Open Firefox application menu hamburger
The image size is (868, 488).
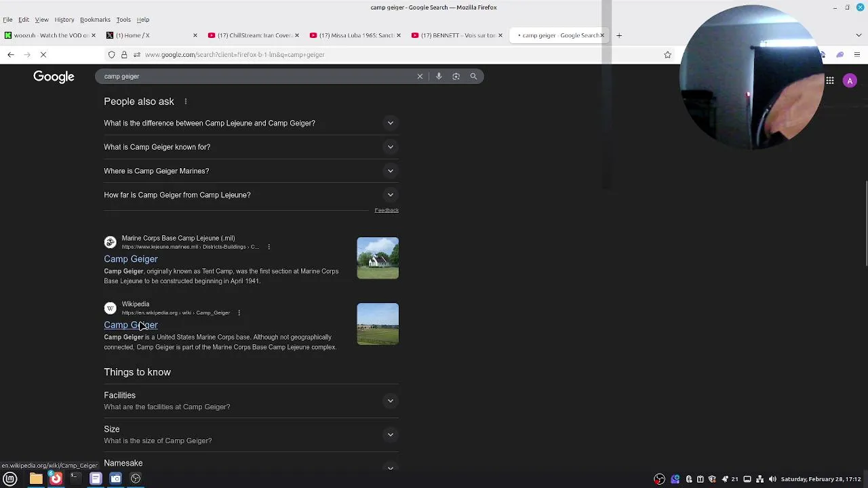click(857, 54)
